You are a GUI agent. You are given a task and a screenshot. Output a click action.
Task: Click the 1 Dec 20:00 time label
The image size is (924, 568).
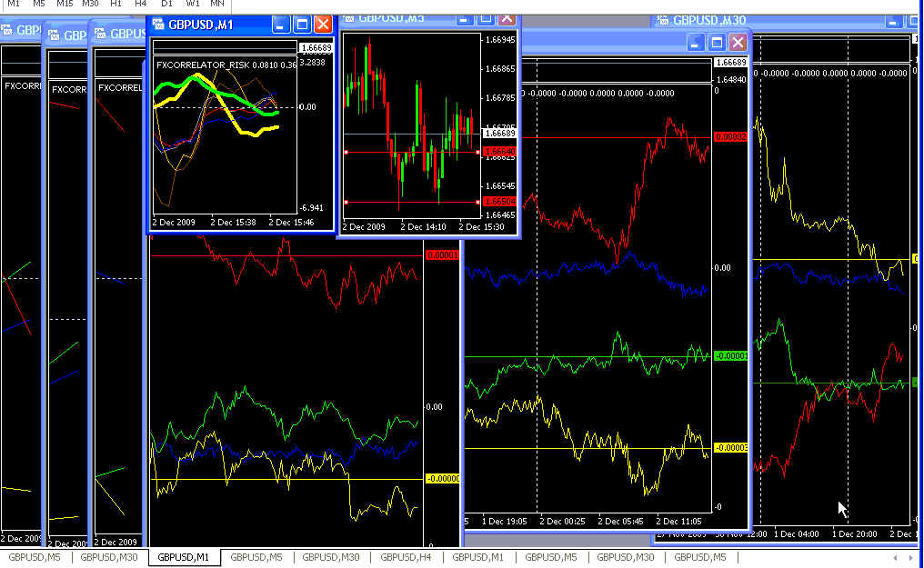pos(855,533)
